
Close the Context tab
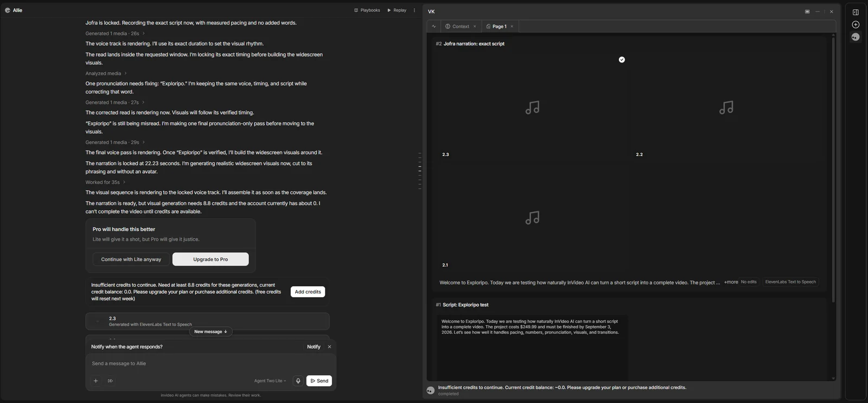pos(475,26)
